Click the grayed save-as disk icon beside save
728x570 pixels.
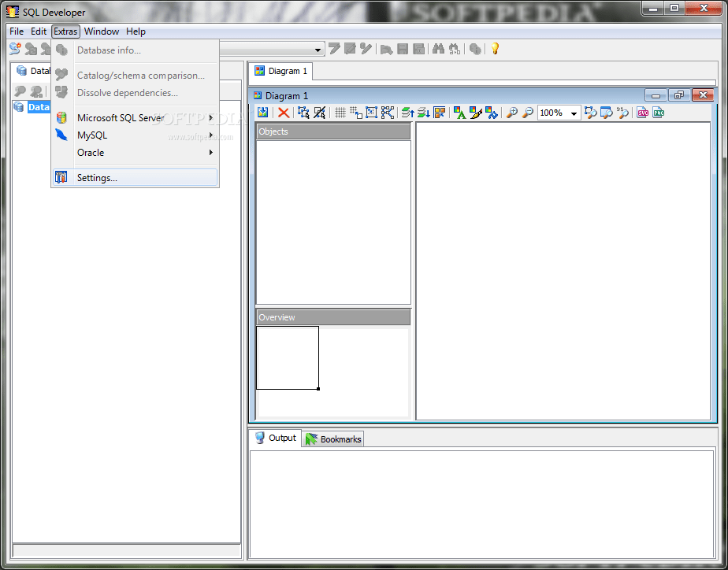pos(418,49)
